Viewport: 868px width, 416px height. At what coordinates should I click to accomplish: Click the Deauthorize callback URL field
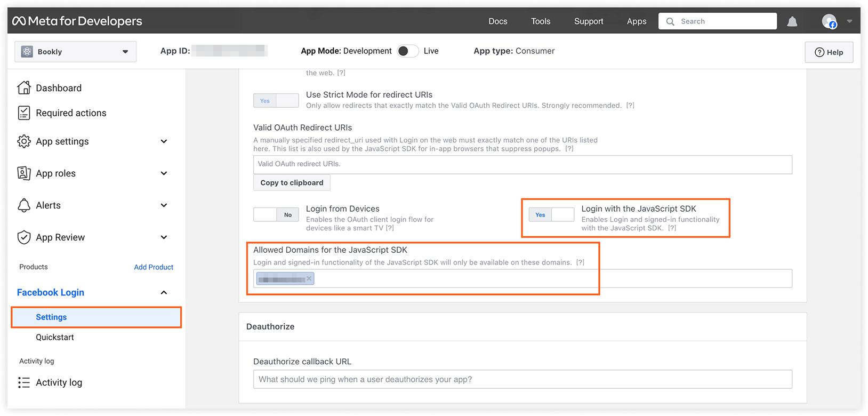[x=523, y=379]
